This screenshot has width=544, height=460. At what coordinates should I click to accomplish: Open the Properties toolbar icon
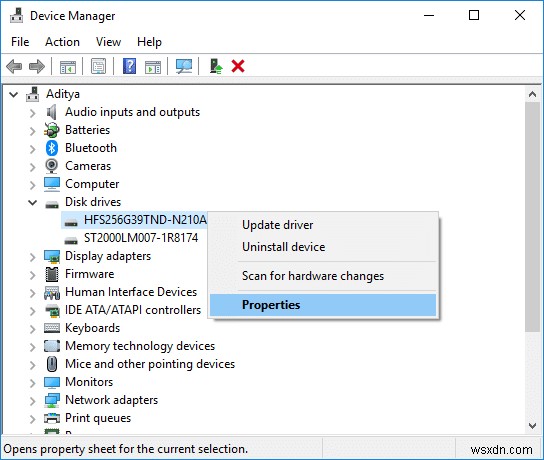coord(99,66)
